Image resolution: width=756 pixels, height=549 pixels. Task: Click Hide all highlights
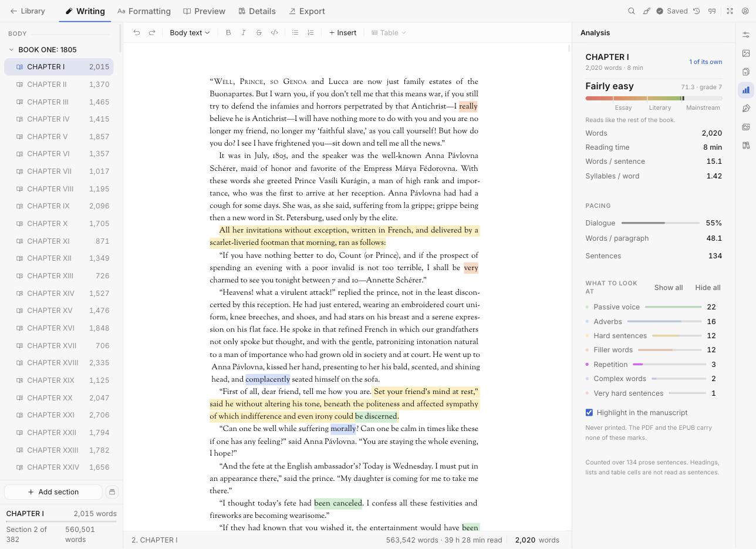click(x=708, y=288)
